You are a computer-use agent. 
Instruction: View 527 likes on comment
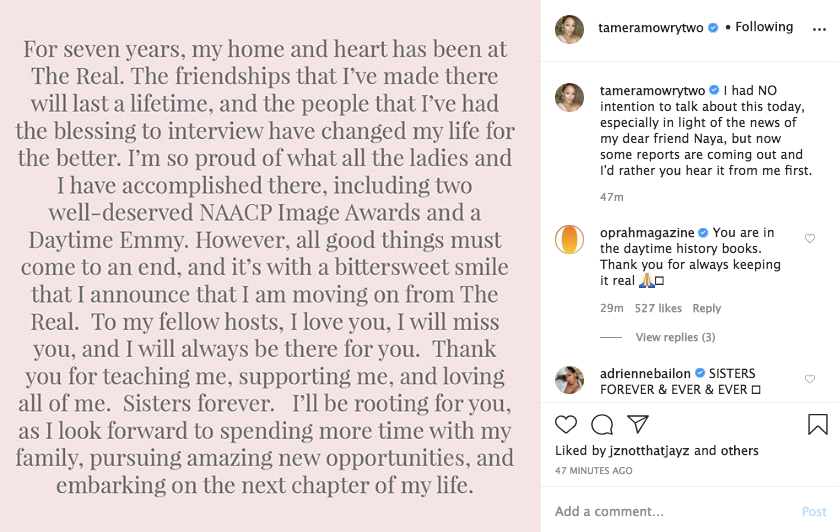[x=658, y=309]
